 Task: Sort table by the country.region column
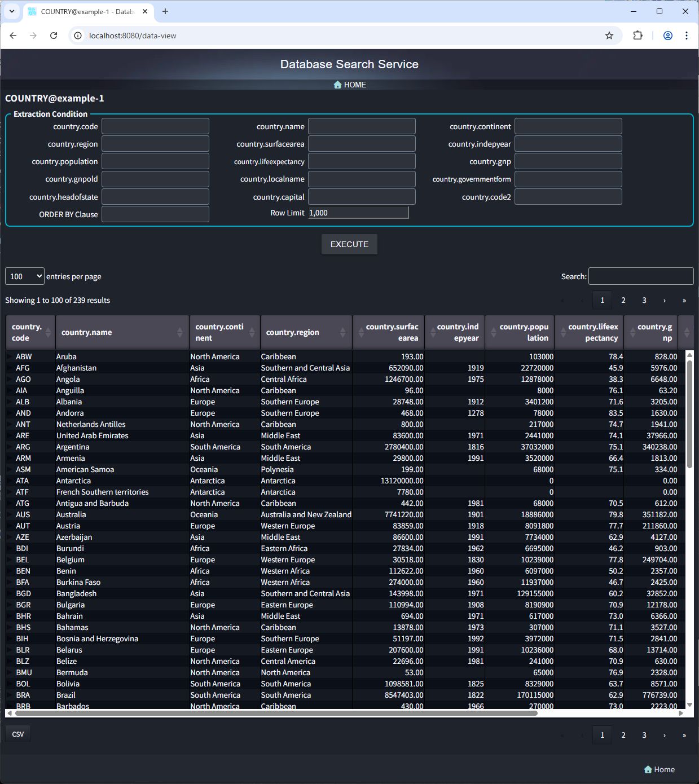click(305, 332)
